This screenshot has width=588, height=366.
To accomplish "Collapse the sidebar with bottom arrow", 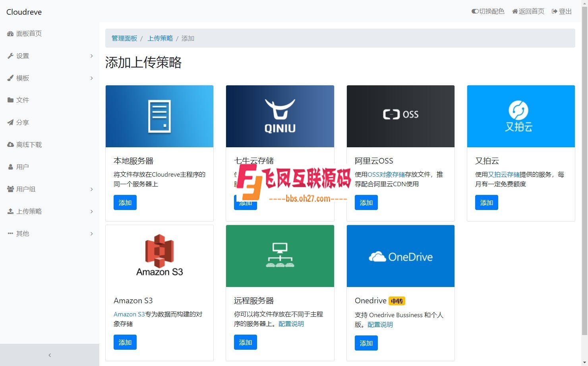I will pos(50,355).
